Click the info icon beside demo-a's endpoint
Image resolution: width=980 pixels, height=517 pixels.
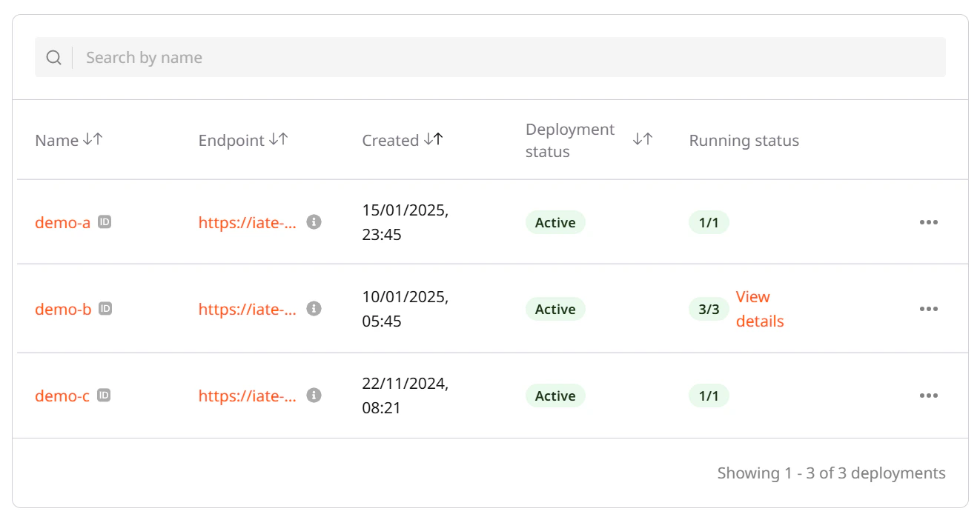tap(313, 221)
